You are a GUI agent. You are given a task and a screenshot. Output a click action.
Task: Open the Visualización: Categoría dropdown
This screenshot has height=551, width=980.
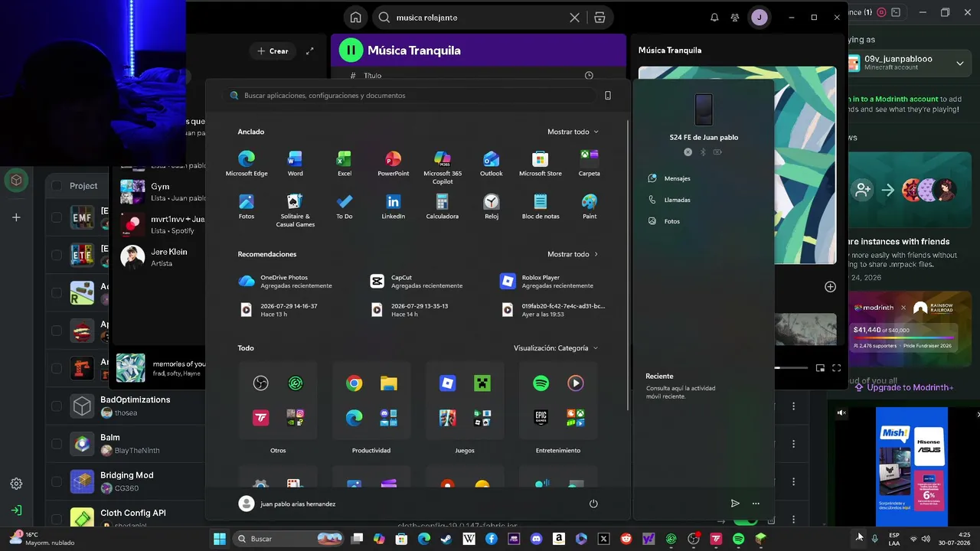(x=556, y=348)
